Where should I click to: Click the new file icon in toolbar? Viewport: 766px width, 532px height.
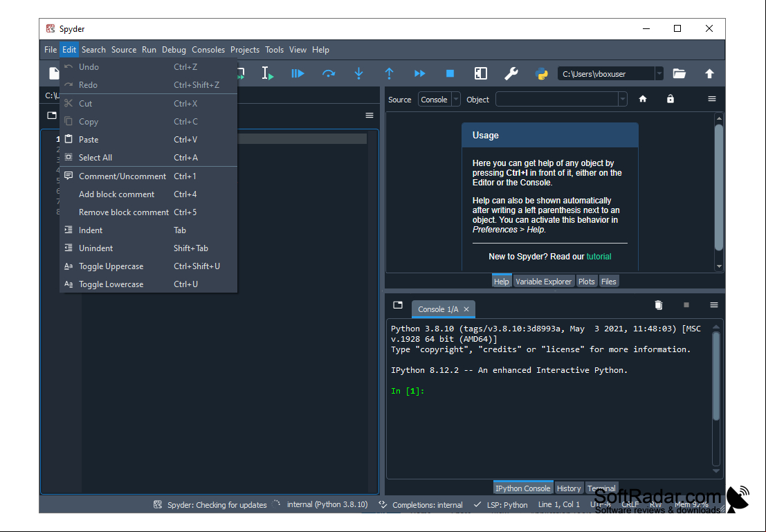[53, 73]
